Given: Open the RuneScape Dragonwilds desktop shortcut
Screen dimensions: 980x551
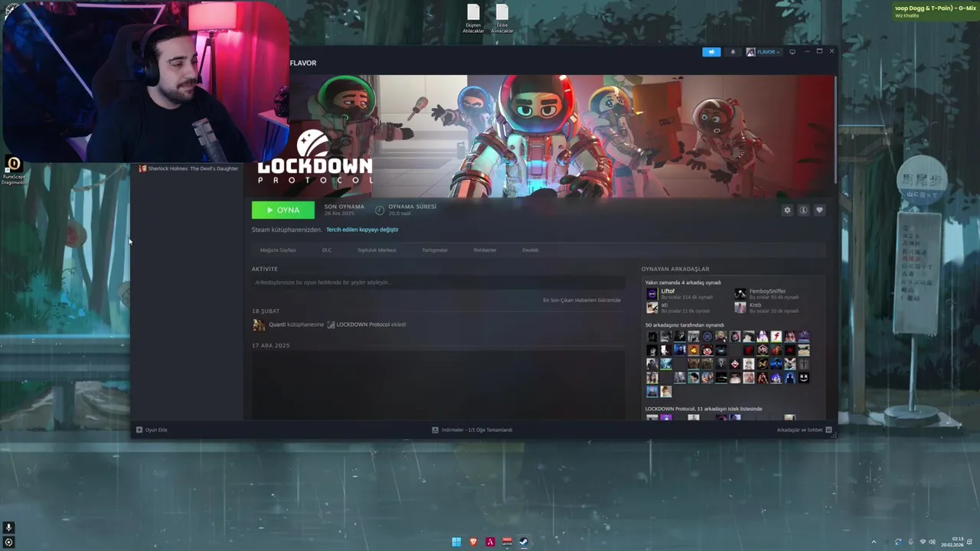Looking at the screenshot, I should pyautogui.click(x=13, y=171).
